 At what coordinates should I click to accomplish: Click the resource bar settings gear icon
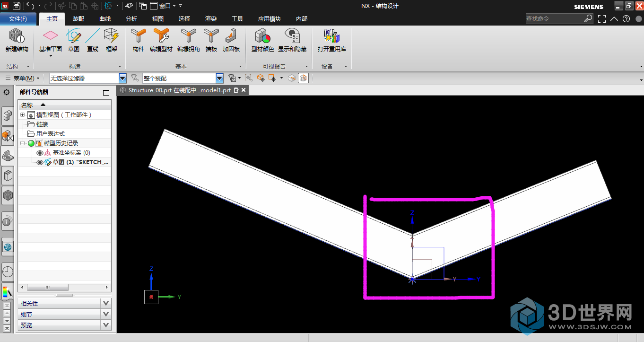pos(7,92)
